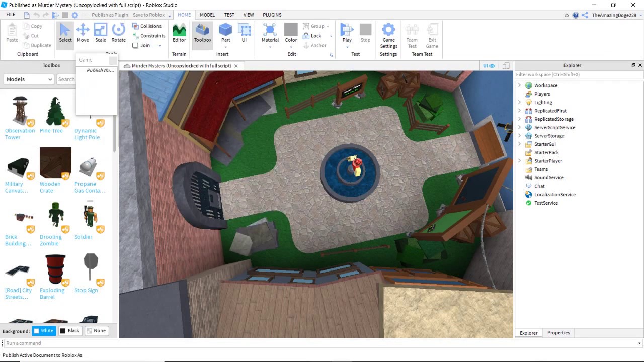644x362 pixels.
Task: Switch to the MODEL ribbon tab
Action: [x=207, y=15]
